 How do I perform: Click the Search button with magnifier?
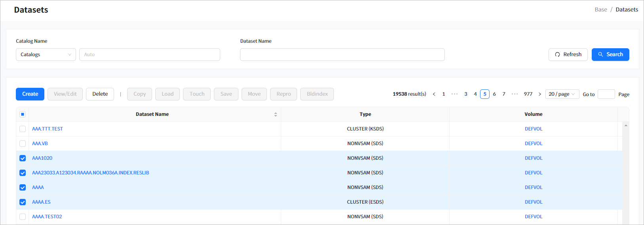coord(610,55)
